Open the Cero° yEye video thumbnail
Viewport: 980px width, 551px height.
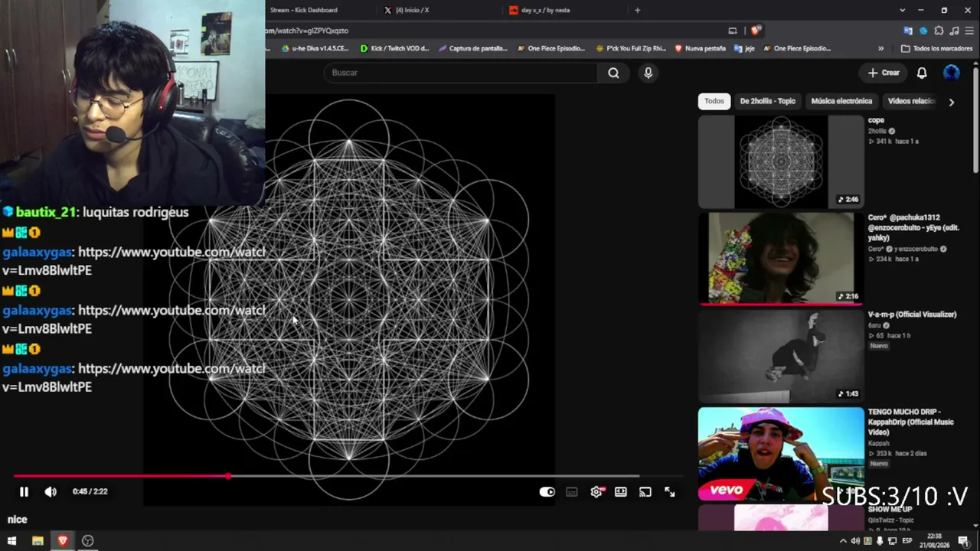coord(781,259)
